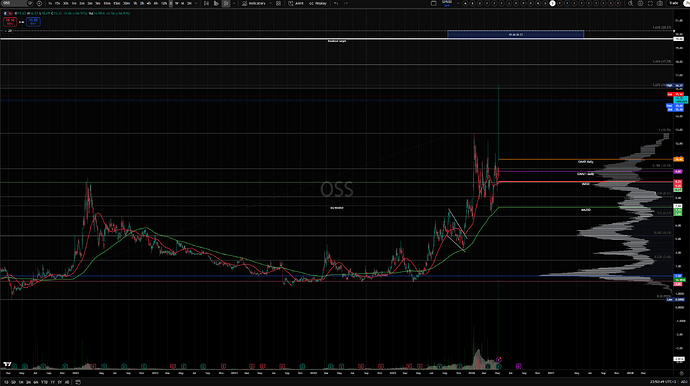Click the Breakout target text label
690x386 pixels.
pos(337,41)
